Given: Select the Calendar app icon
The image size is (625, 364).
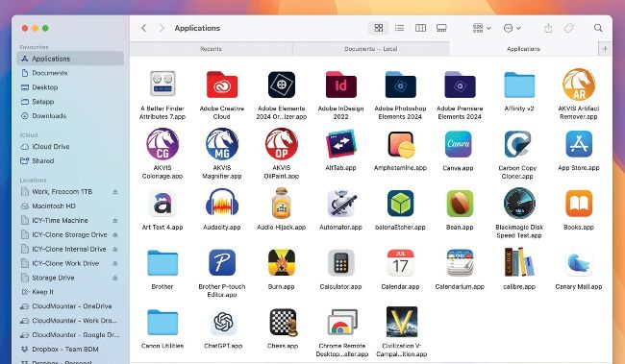Looking at the screenshot, I should [x=400, y=263].
